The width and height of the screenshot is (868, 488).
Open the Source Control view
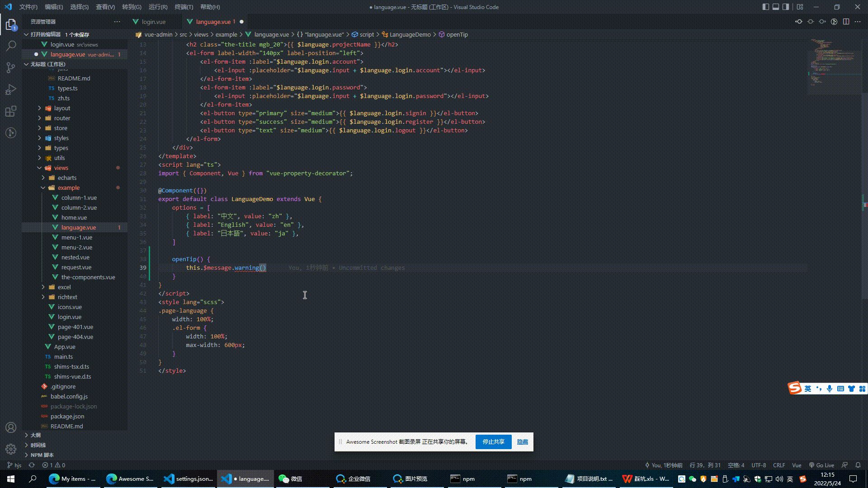11,68
